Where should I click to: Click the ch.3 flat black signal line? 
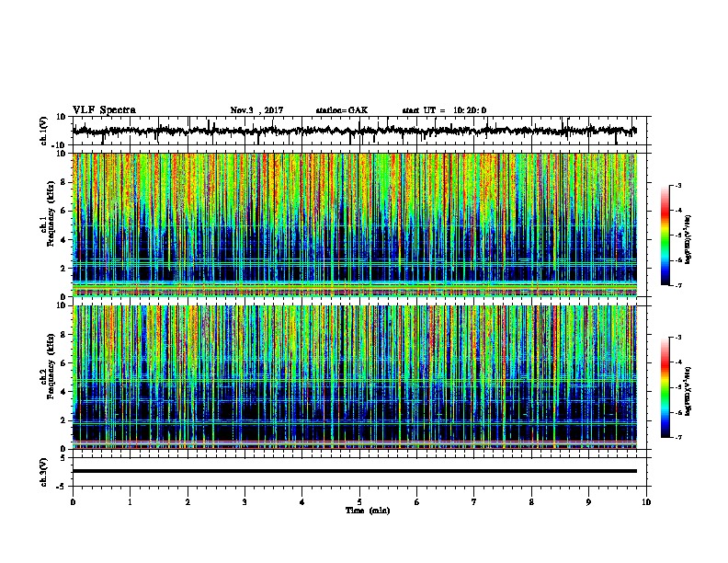click(355, 471)
